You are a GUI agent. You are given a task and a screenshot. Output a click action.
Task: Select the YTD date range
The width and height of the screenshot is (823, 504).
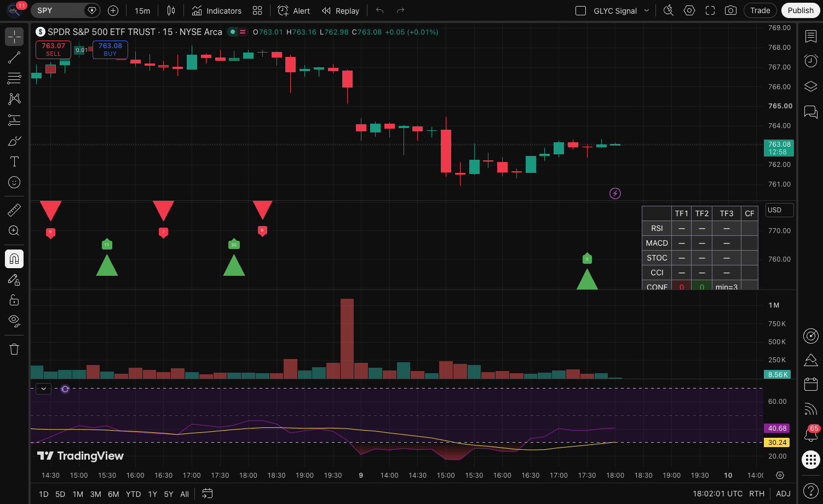point(133,494)
